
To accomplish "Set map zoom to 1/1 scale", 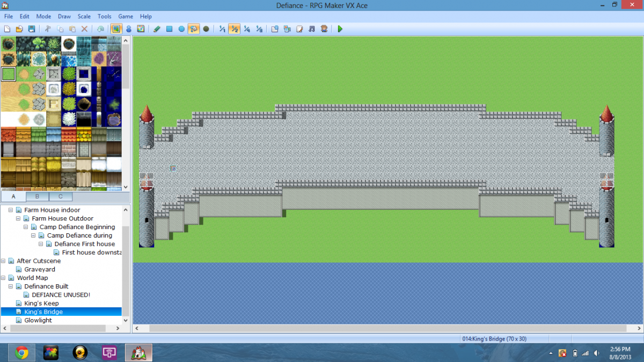I will pos(222,29).
